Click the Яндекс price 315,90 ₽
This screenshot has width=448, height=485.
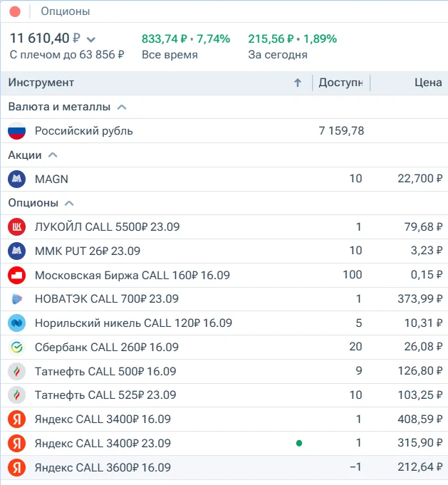pos(420,442)
